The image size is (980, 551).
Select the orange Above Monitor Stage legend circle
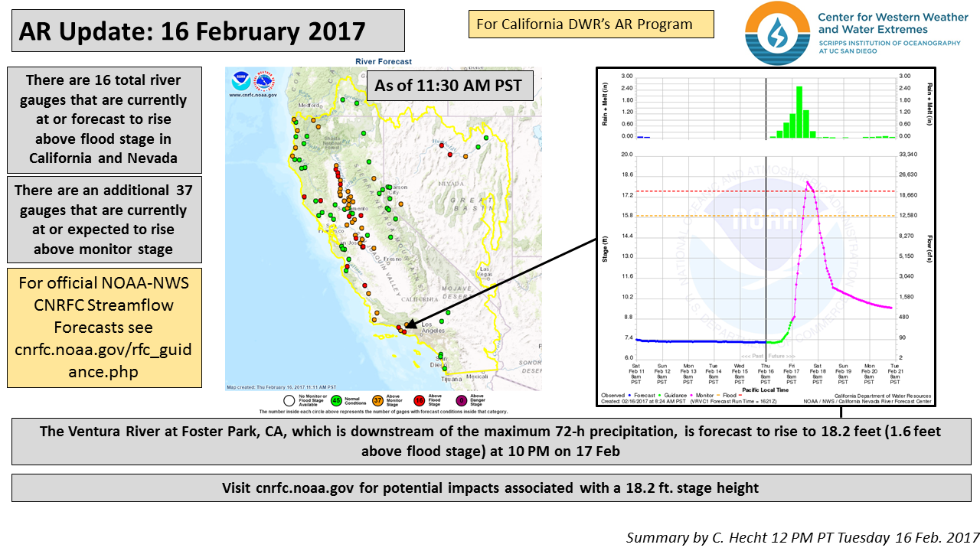(x=377, y=399)
